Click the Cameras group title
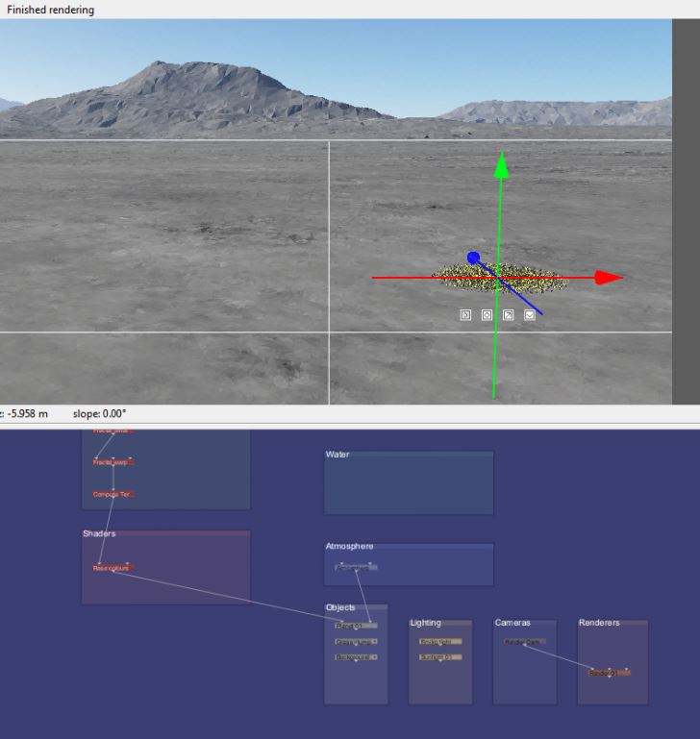 click(512, 623)
